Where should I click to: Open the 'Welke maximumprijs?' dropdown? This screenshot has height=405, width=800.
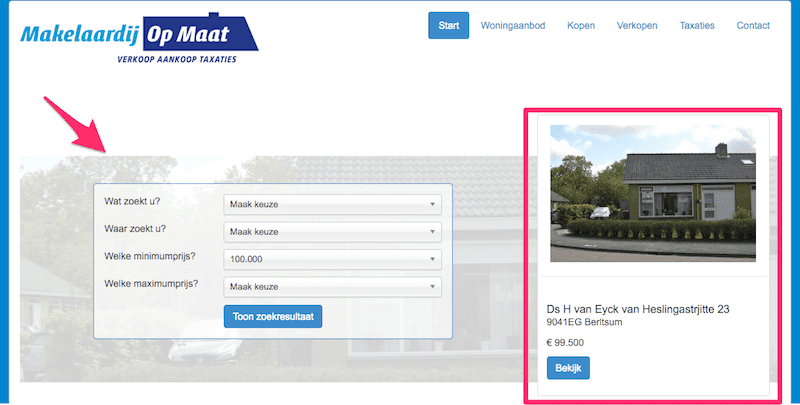(x=333, y=287)
